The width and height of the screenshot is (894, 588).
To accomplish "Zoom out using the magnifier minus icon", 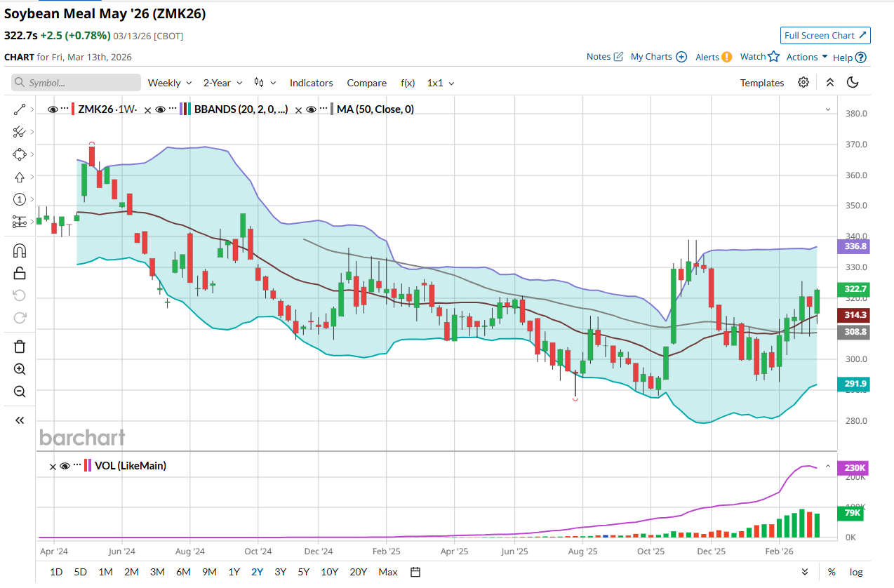I will coord(20,392).
